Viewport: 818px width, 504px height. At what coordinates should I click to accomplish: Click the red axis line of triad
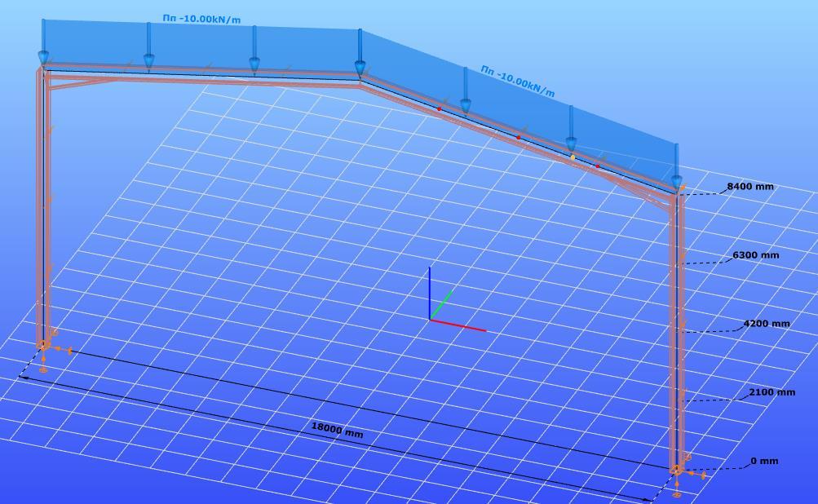tap(458, 325)
